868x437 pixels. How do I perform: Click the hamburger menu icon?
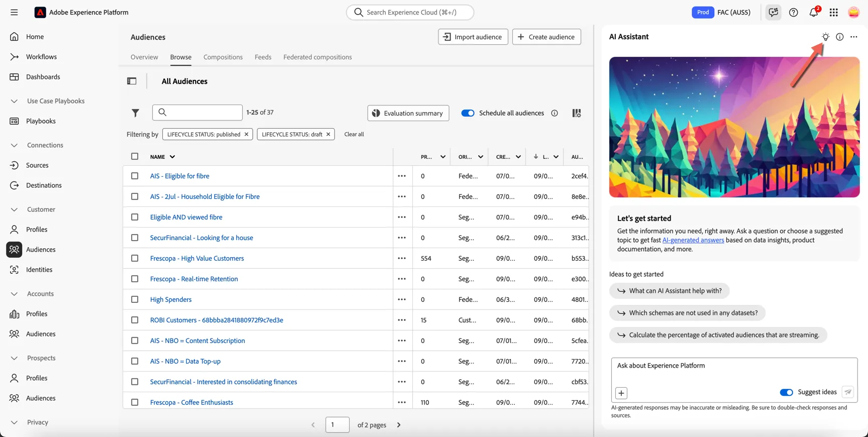(14, 12)
